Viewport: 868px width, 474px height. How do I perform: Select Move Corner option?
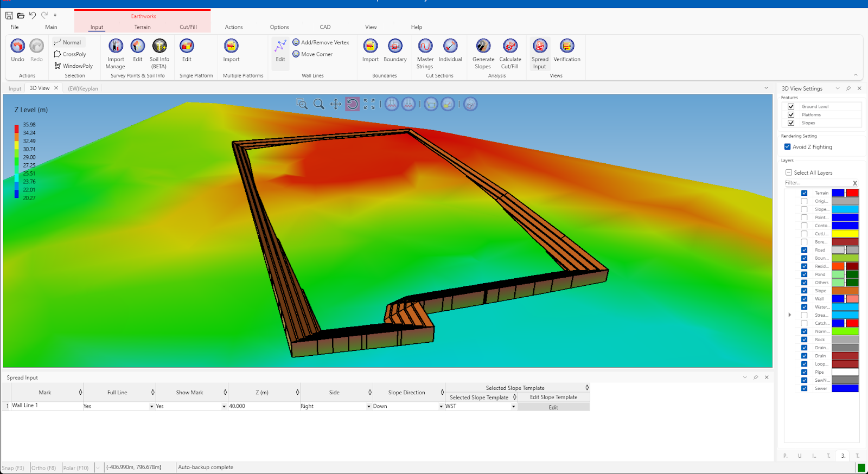pos(312,54)
